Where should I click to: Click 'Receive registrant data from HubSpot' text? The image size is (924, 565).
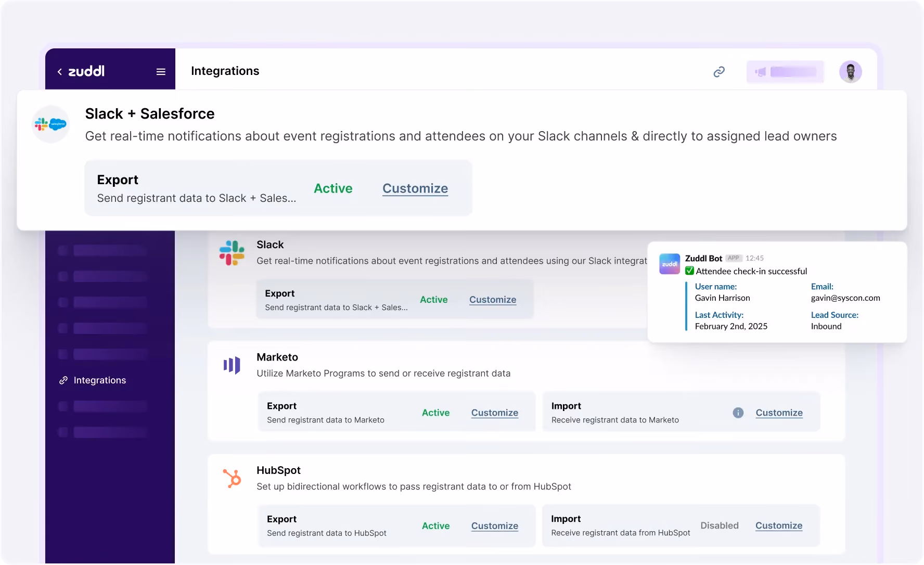[621, 533]
